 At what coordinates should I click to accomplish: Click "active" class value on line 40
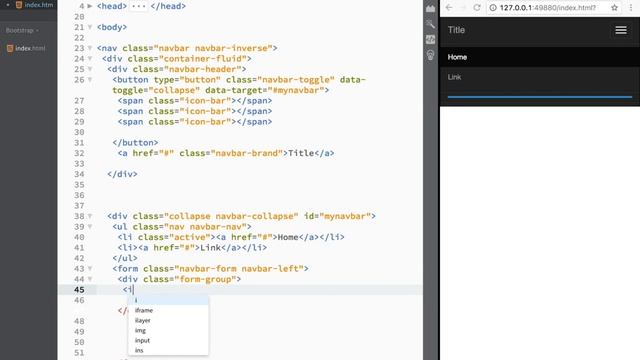tap(189, 237)
